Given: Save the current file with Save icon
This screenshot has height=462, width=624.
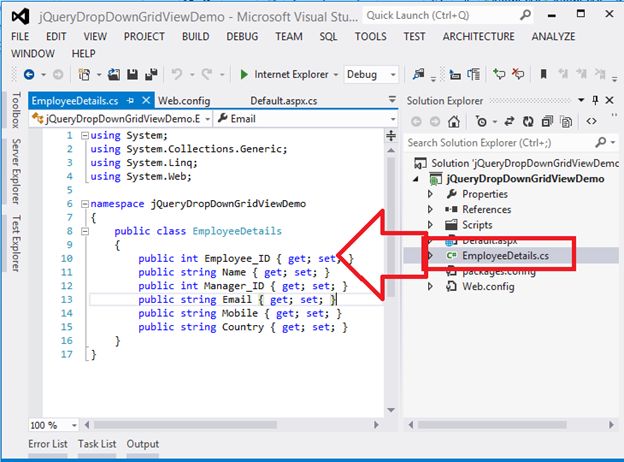Looking at the screenshot, I should 133,74.
